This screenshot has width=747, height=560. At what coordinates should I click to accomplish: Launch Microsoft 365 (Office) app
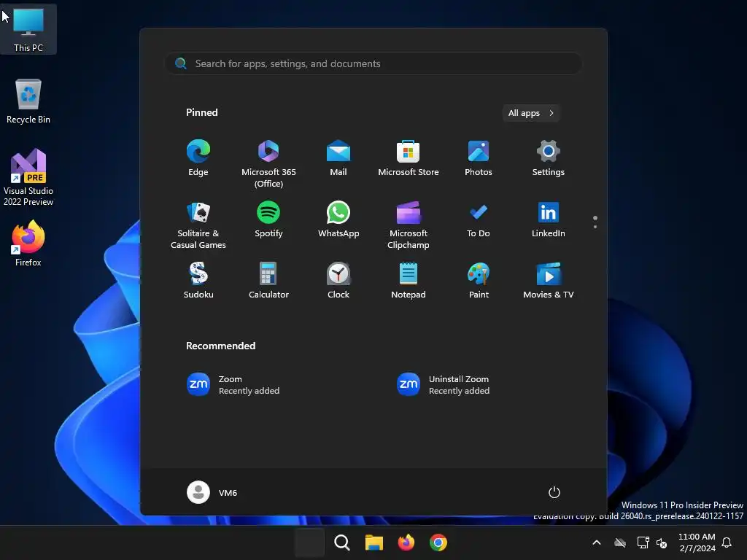pyautogui.click(x=268, y=164)
